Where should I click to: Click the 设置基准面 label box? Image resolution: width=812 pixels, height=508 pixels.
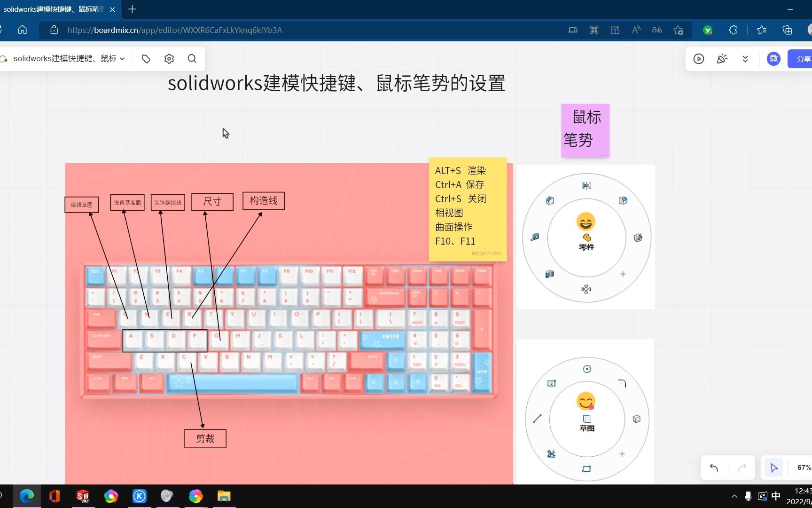127,203
